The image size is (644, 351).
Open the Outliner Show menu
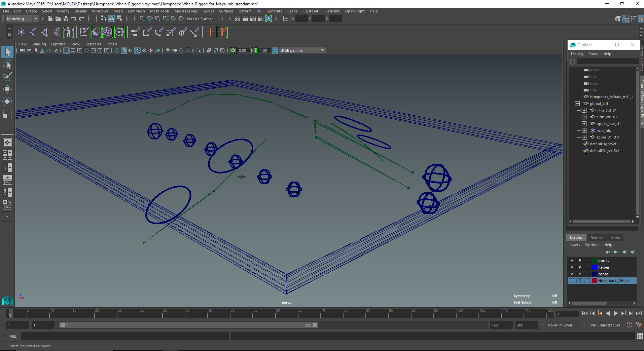tap(593, 54)
